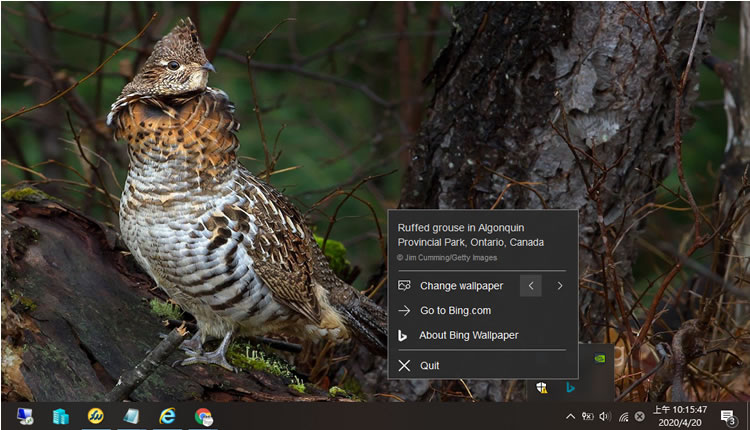Screen dimensions: 750x430
Task: Launch Google Chrome from taskbar
Action: (203, 417)
